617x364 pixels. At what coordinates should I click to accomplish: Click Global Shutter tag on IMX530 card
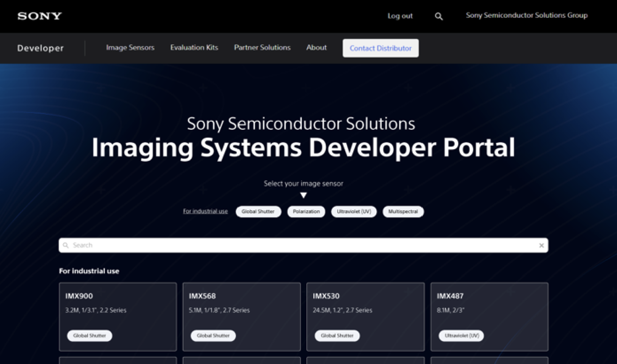337,336
